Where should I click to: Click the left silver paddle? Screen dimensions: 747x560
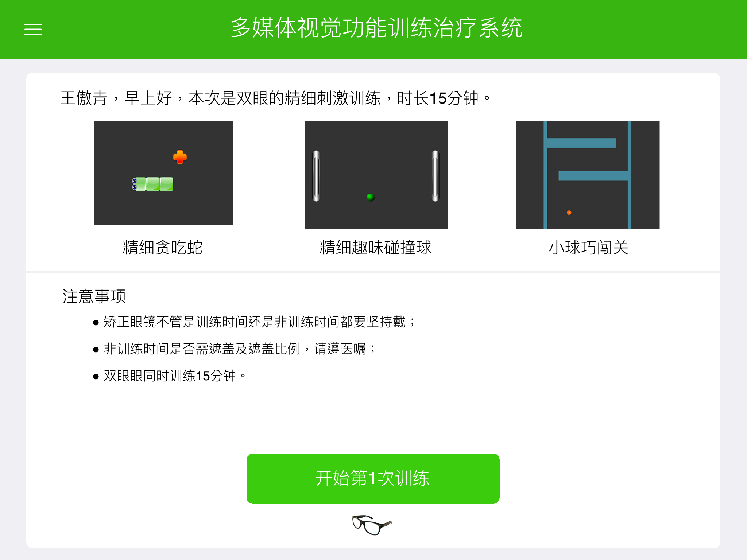coord(316,176)
